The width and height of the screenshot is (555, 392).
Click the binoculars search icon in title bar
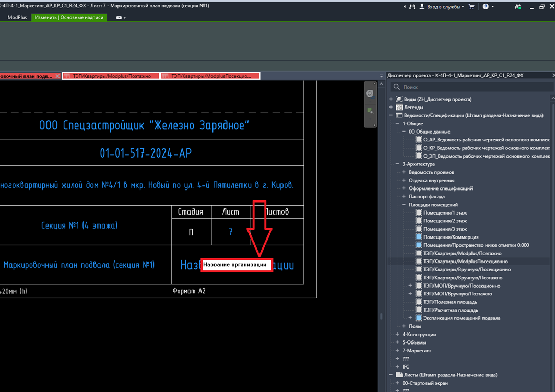(412, 7)
